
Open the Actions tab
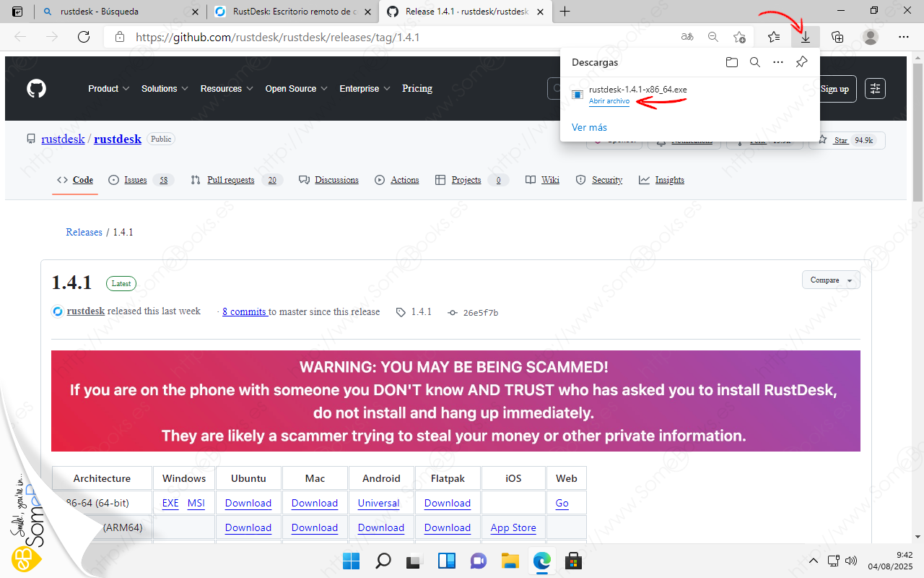397,180
